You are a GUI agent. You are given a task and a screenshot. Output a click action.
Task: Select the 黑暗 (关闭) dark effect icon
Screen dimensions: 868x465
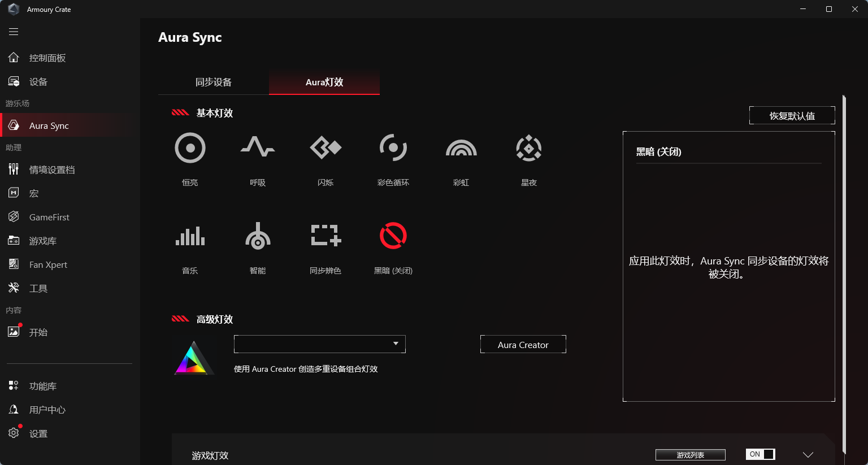coord(393,236)
